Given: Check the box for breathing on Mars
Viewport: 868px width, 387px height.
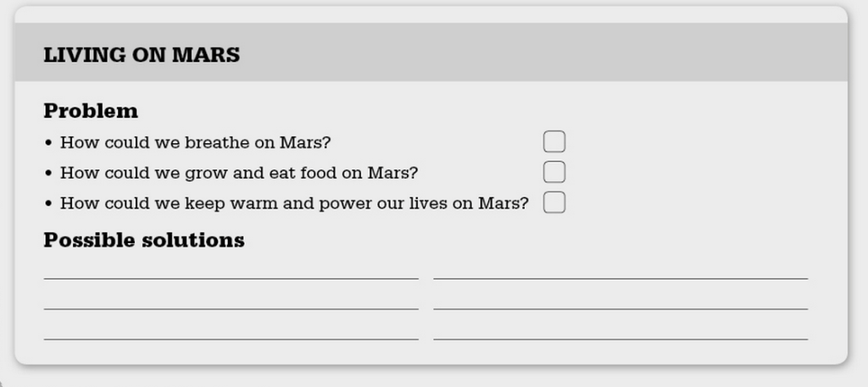Looking at the screenshot, I should pyautogui.click(x=554, y=141).
